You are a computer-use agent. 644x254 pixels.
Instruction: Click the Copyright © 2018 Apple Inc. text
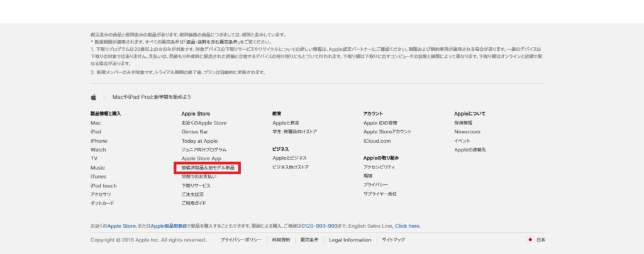point(148,240)
